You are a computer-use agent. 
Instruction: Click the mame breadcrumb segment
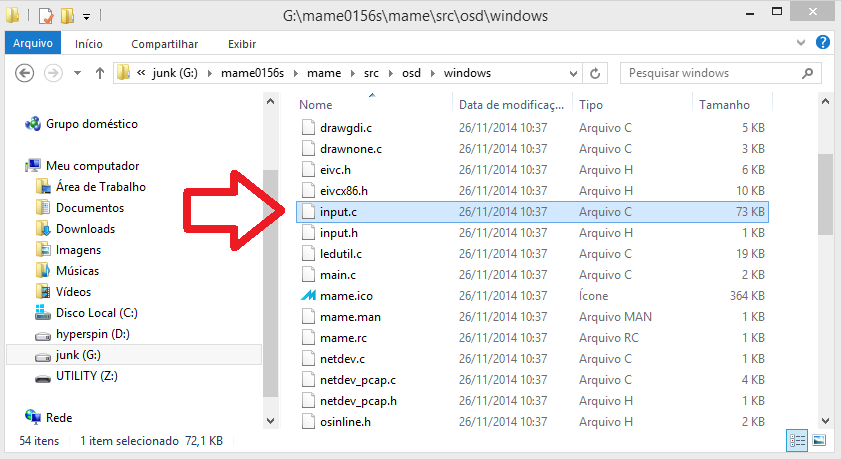(x=324, y=73)
